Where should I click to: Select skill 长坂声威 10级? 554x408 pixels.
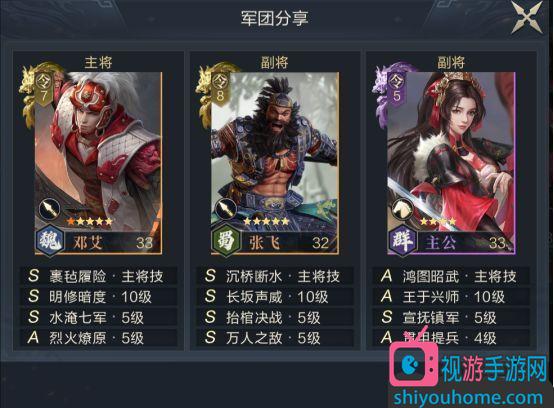[x=275, y=297]
